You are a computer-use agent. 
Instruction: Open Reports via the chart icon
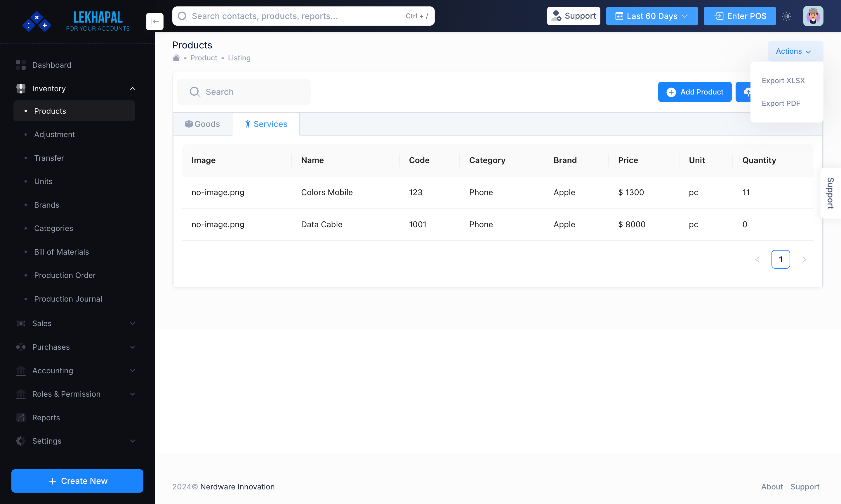tap(21, 417)
